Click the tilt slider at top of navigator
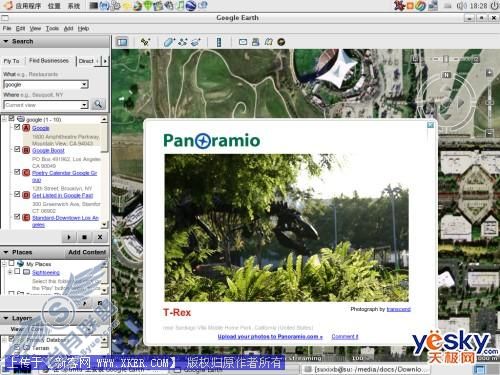The image size is (500, 375). (x=446, y=59)
